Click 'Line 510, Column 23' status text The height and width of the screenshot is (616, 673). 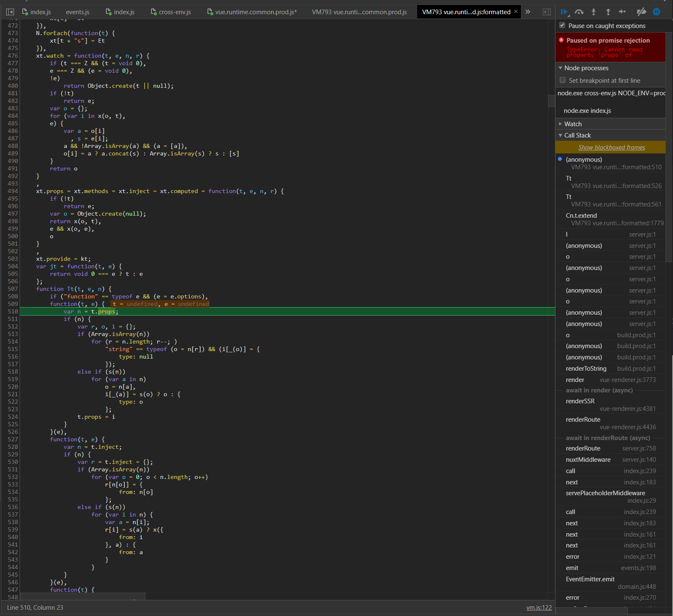[x=35, y=608]
